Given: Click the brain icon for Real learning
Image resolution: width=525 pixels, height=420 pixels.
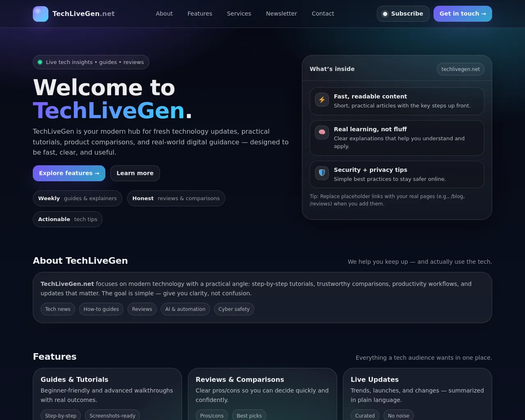Looking at the screenshot, I should click(x=322, y=132).
